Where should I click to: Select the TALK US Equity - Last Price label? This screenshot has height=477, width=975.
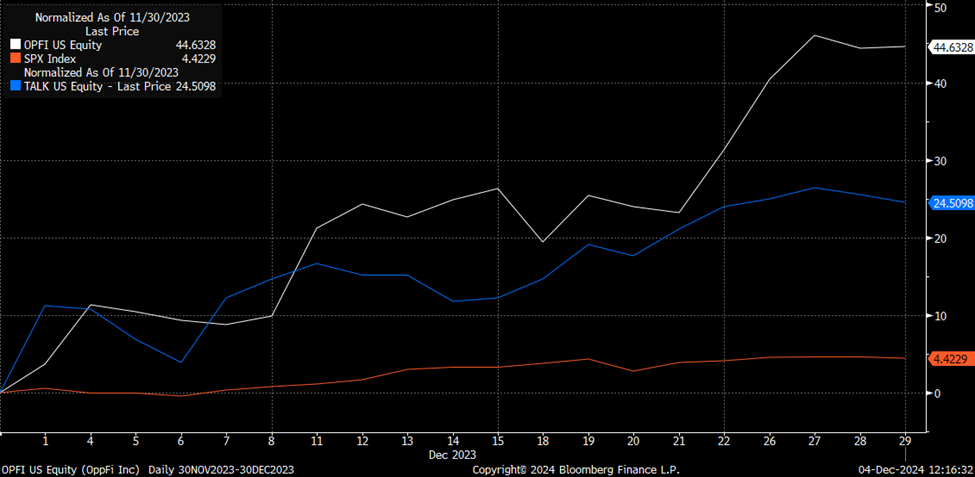point(96,87)
